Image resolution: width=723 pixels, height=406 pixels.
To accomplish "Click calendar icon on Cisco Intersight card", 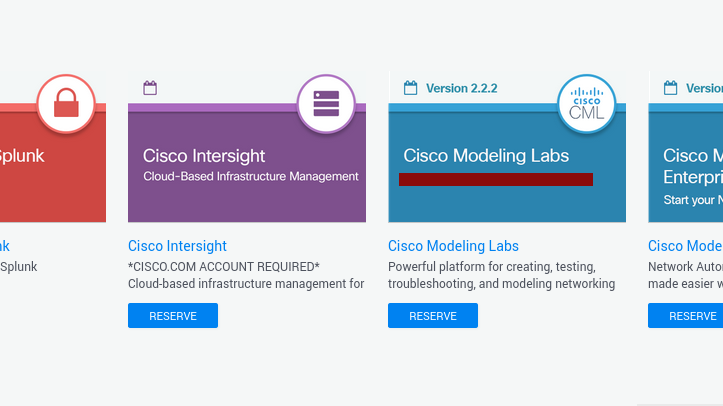I will 150,88.
